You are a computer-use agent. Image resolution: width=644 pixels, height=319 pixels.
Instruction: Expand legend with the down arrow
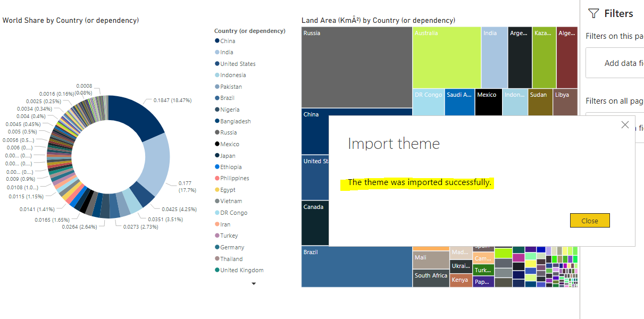pyautogui.click(x=254, y=284)
